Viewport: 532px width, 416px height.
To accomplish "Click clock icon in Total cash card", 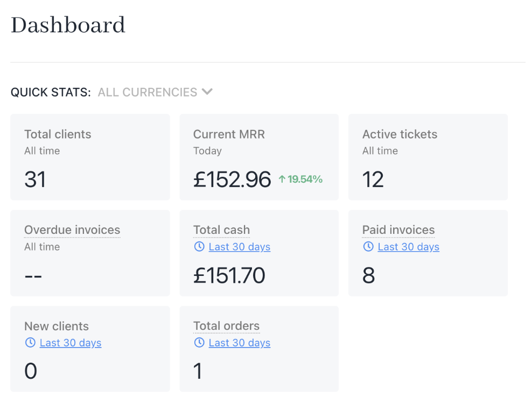I will (x=199, y=247).
